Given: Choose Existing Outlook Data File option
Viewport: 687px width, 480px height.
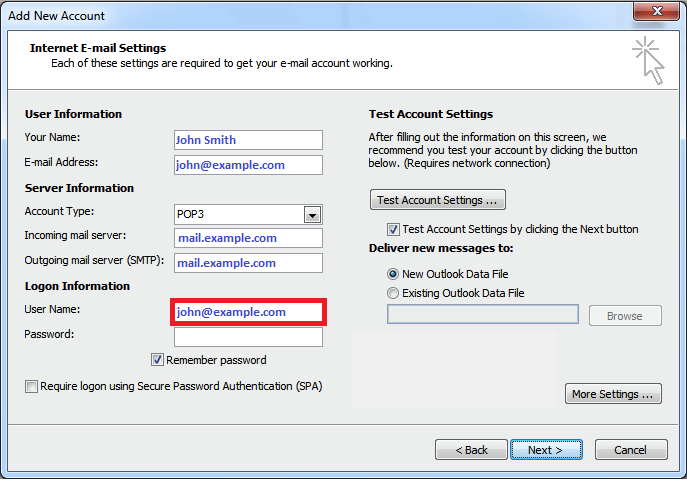Looking at the screenshot, I should point(393,293).
